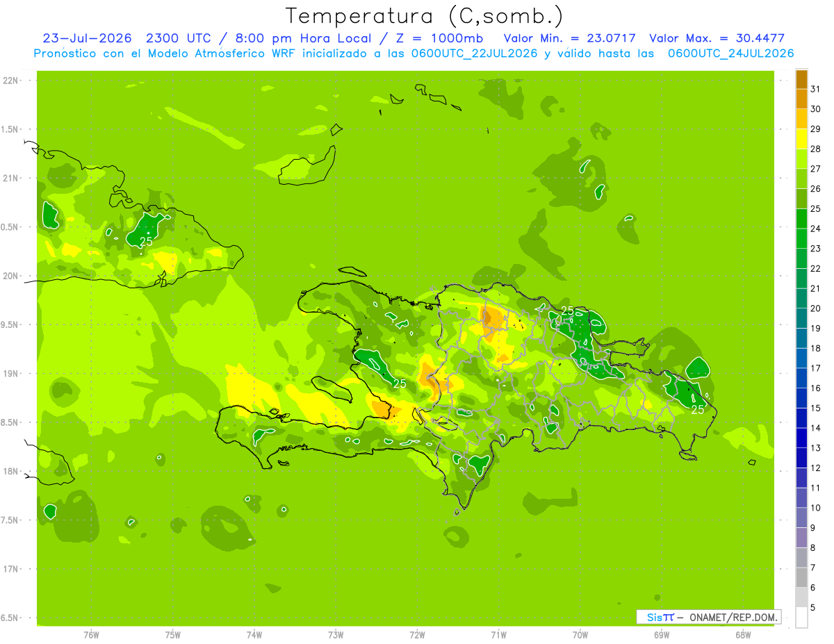Click the teal swatch between 19 and 20
The width and height of the screenshot is (834, 644).
pyautogui.click(x=801, y=318)
